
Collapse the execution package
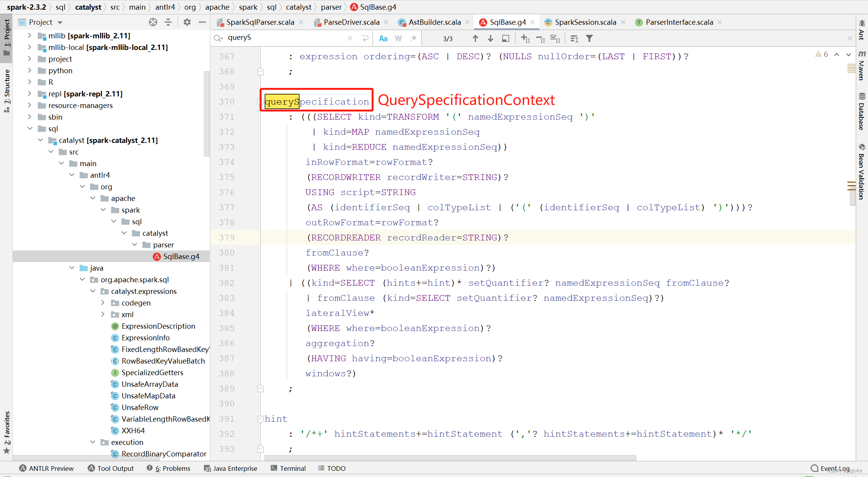(92, 442)
